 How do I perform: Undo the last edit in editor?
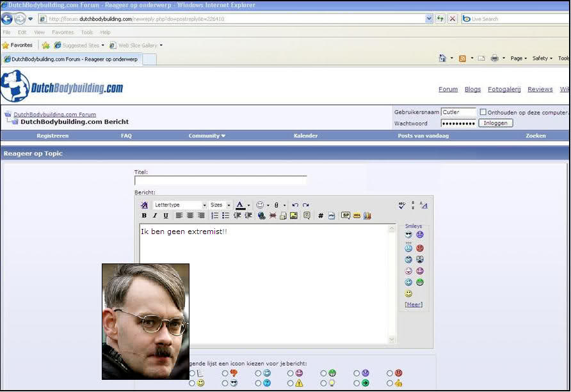(295, 205)
